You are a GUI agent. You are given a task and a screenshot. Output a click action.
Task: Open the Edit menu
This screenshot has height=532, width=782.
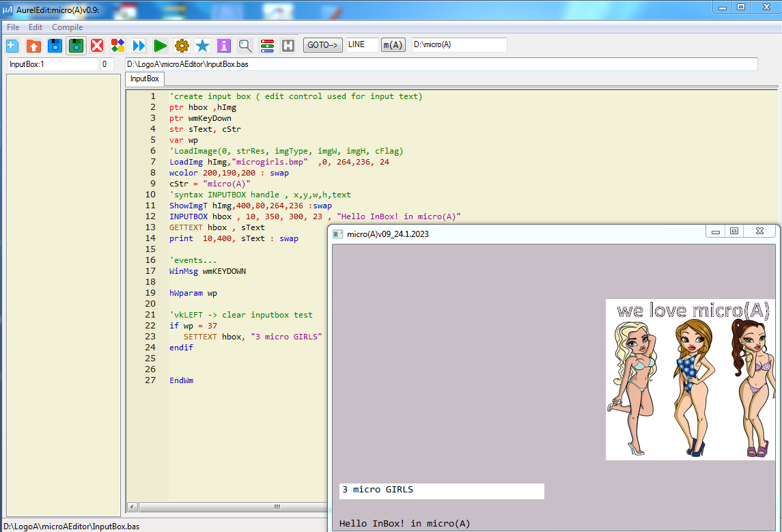[35, 27]
